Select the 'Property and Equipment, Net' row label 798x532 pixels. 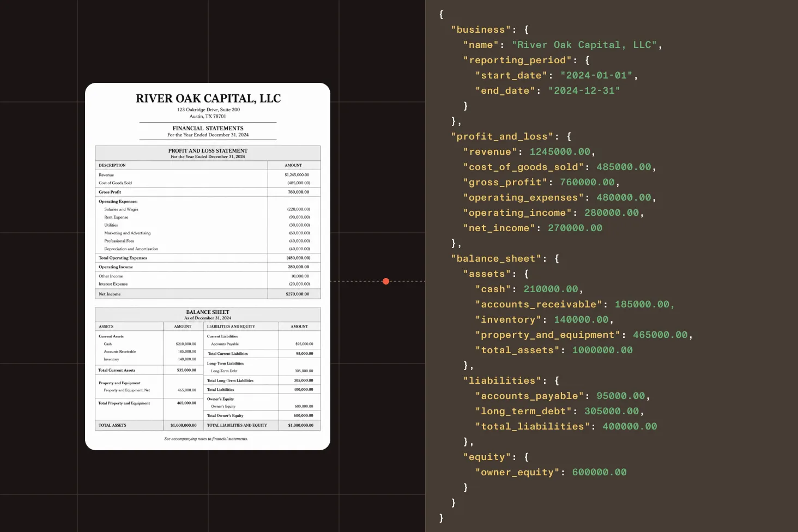click(127, 390)
